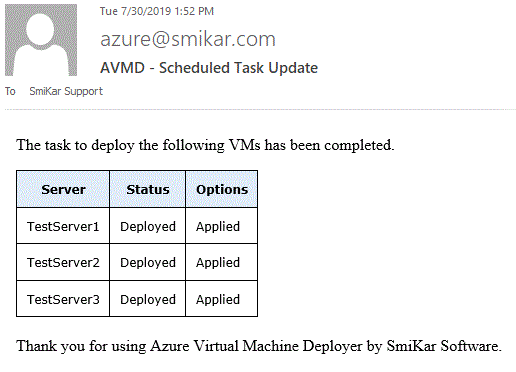Select the TestServer1 table cell
The image size is (516, 372).
tap(63, 226)
